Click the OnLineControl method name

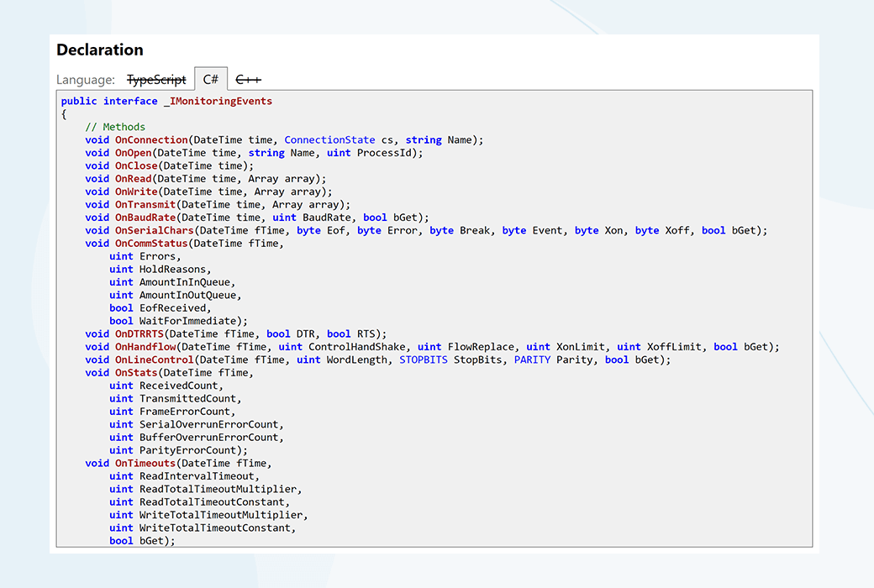(x=151, y=360)
